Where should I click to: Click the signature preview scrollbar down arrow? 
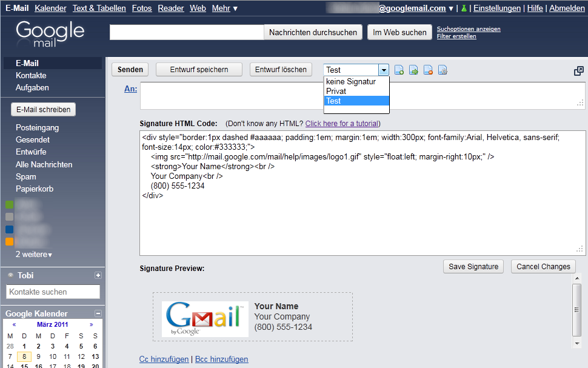pyautogui.click(x=577, y=343)
